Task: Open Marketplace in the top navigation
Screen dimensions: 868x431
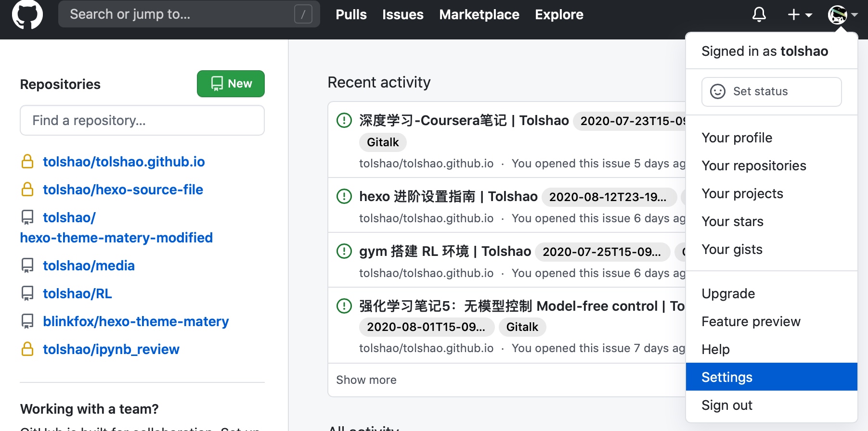Action: [479, 15]
